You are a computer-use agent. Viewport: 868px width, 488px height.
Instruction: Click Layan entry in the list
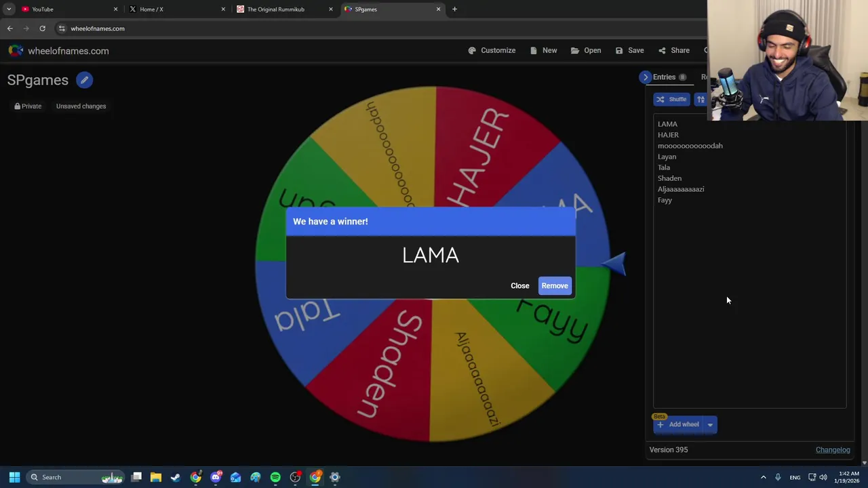(667, 157)
